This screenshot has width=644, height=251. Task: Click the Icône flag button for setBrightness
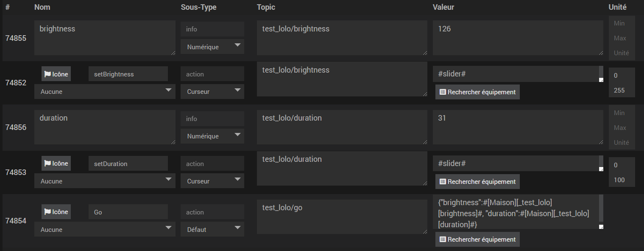coord(56,74)
